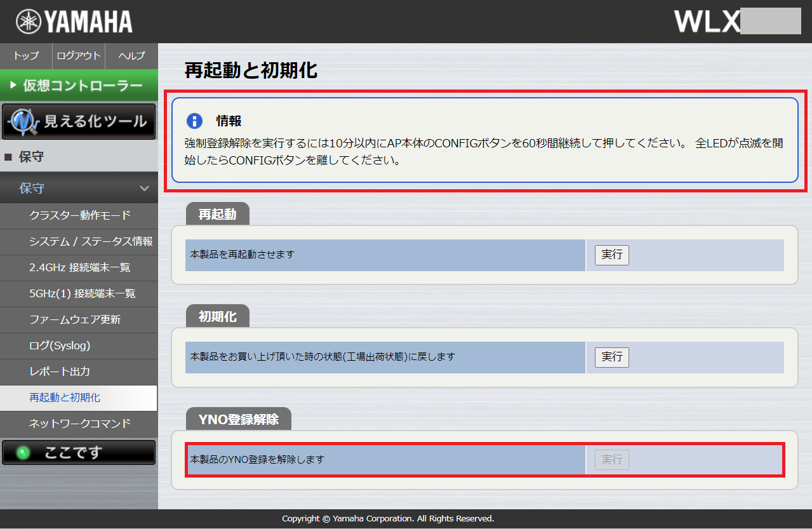Open ファームウェア更新 from the sidebar
The image size is (812, 529).
pos(79,319)
